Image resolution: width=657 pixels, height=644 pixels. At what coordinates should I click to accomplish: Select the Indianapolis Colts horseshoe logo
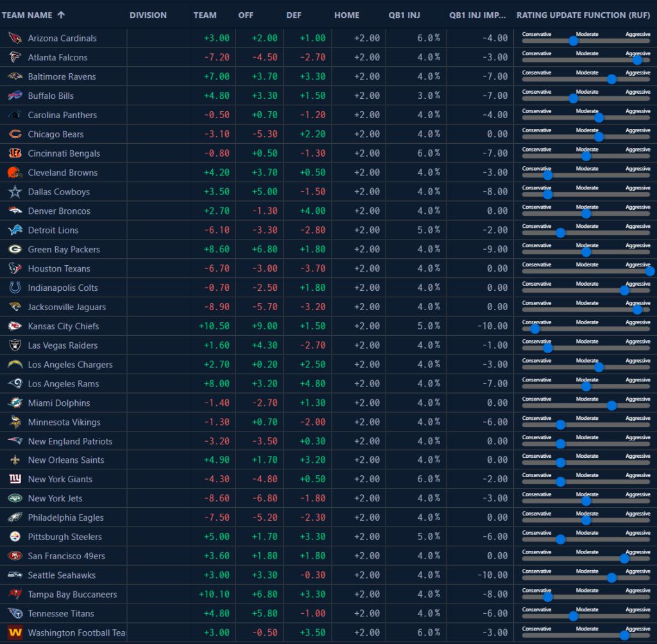pos(15,288)
